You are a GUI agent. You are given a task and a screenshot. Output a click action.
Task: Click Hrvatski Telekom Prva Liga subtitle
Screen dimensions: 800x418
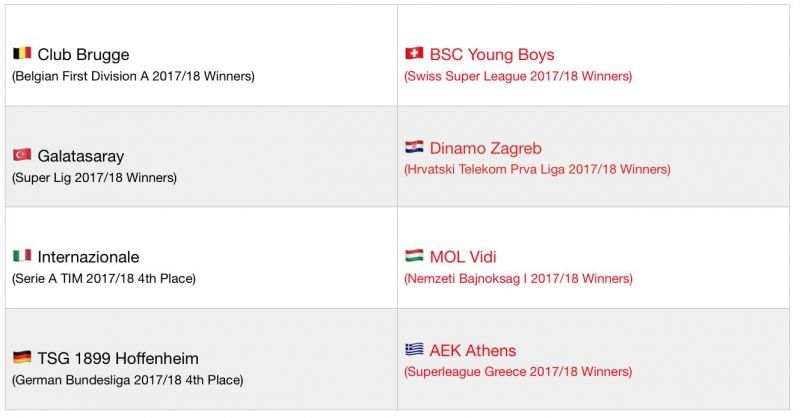(x=537, y=170)
